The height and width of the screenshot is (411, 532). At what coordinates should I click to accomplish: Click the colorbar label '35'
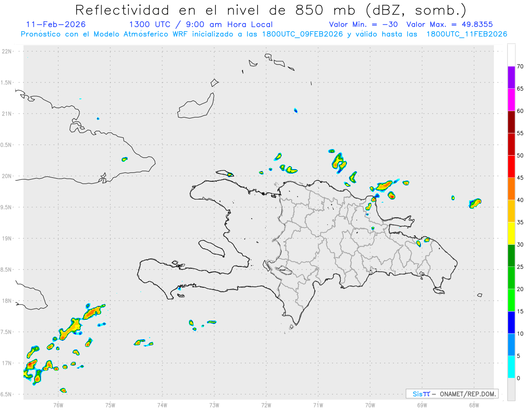click(x=520, y=222)
